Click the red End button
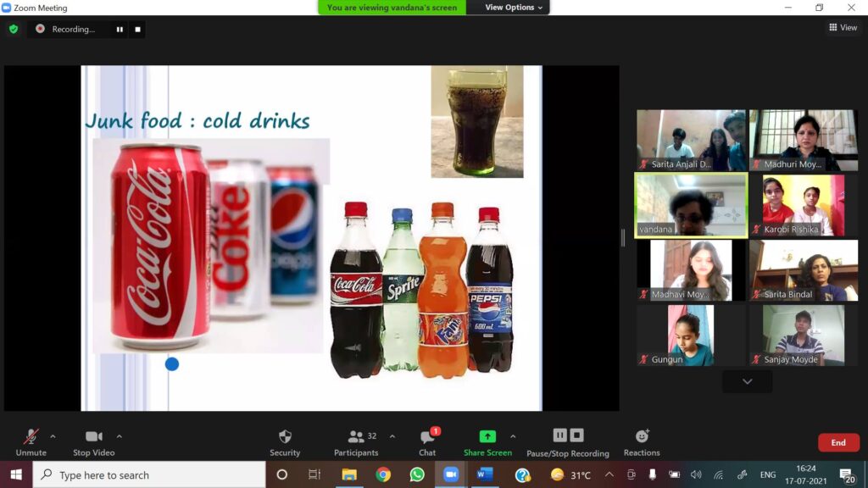This screenshot has height=488, width=868. 838,442
